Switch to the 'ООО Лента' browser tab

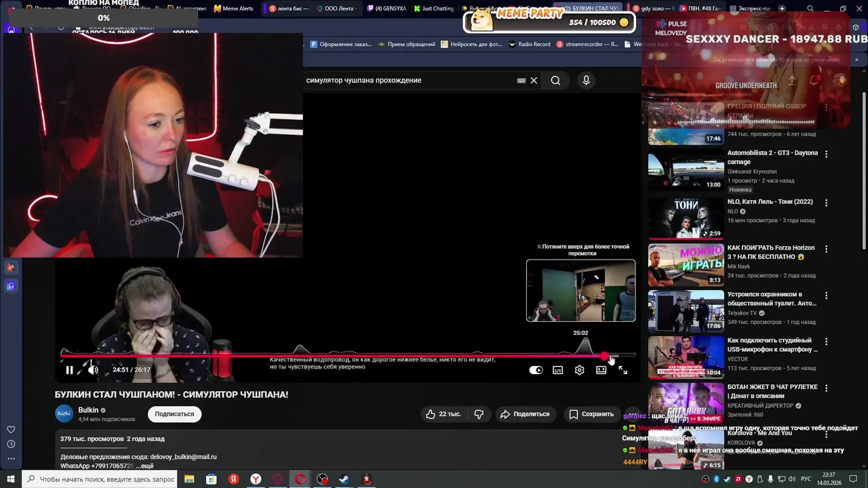coord(338,9)
